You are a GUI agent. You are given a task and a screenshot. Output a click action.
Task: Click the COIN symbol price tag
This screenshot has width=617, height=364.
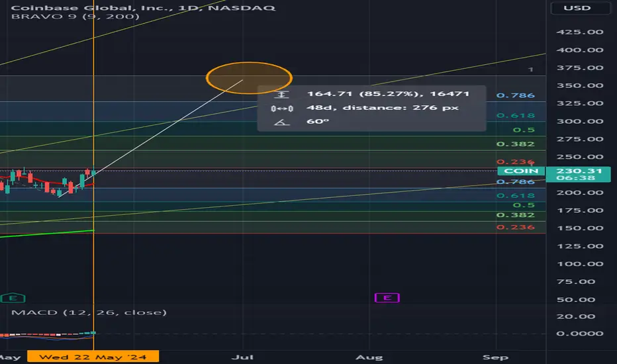tap(521, 171)
